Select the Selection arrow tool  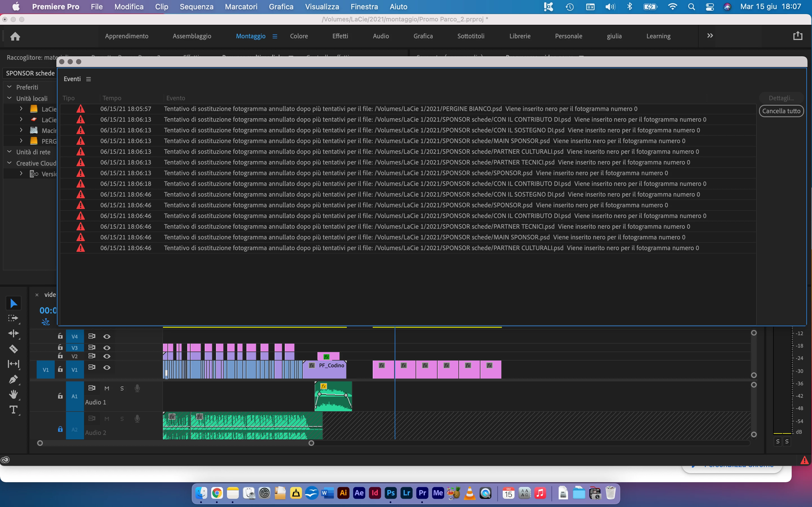pos(14,303)
